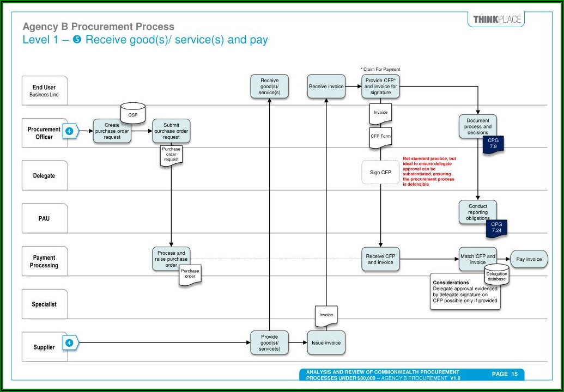This screenshot has width=564, height=392.
Task: Select the Pay invoice step
Action: pos(529,259)
